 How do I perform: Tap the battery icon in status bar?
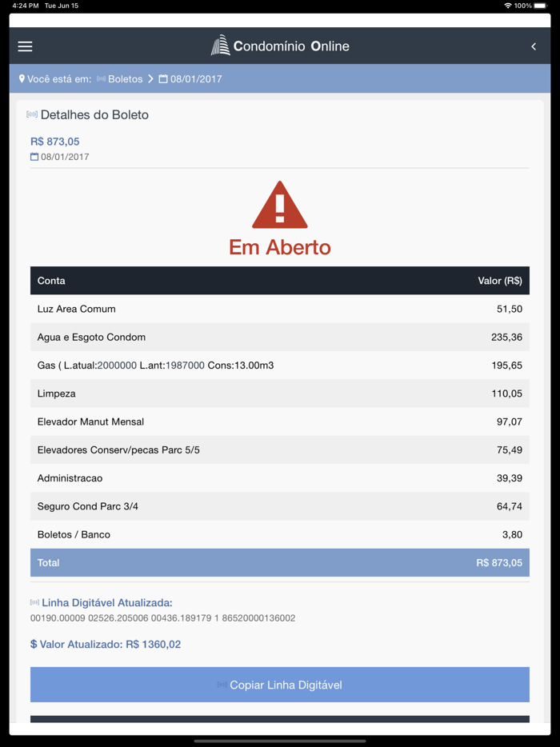(541, 6)
